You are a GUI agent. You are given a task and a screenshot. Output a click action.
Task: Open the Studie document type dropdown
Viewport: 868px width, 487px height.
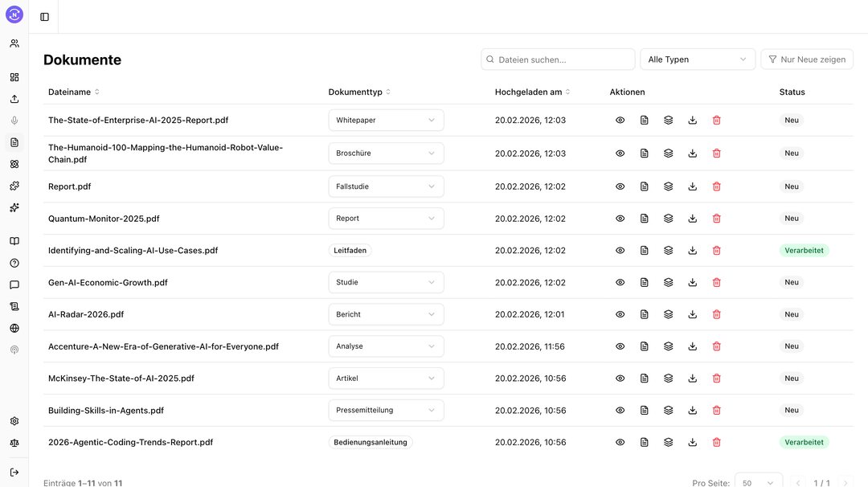pos(386,282)
